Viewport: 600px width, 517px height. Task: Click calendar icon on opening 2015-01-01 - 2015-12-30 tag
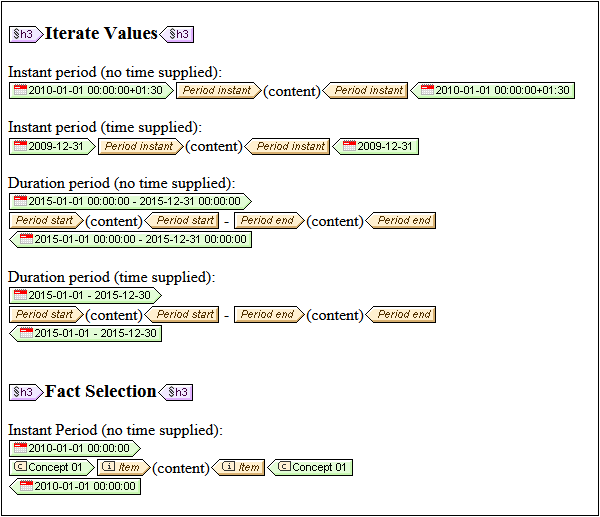click(19, 295)
